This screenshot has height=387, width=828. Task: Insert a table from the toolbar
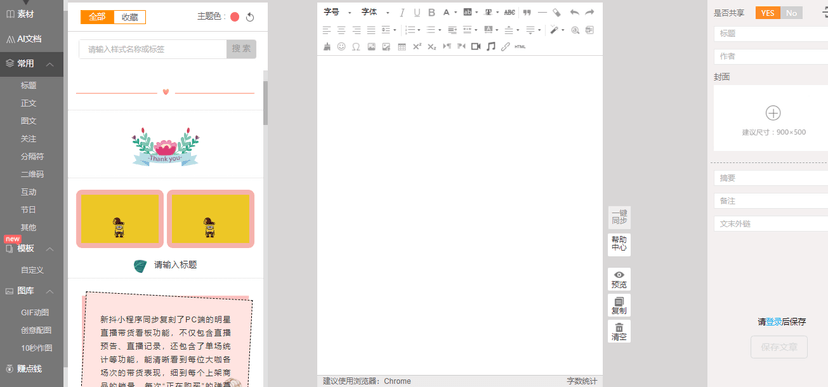[401, 46]
